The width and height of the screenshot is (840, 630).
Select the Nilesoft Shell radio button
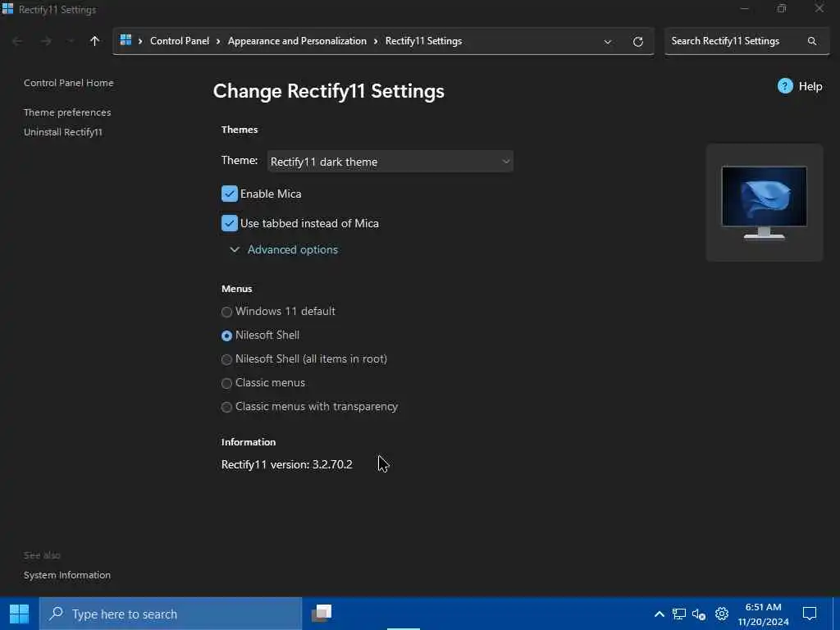(x=226, y=336)
